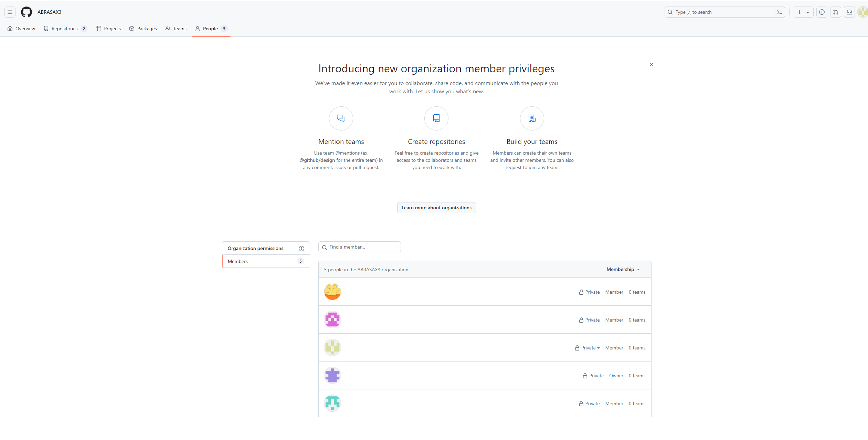Viewport: 868px width, 440px height.
Task: Open the pull requests icon in header
Action: click(x=835, y=12)
